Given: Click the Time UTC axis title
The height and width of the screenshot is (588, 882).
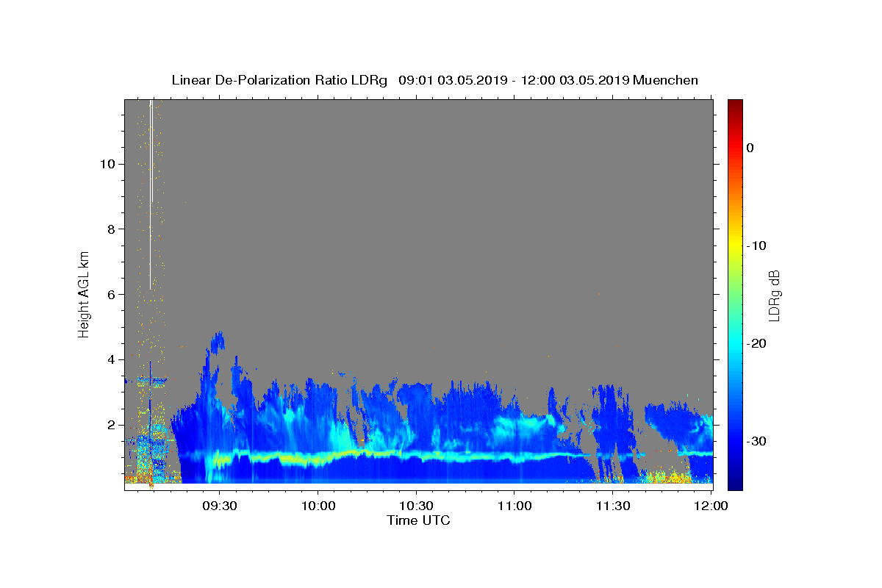Looking at the screenshot, I should click(x=418, y=520).
